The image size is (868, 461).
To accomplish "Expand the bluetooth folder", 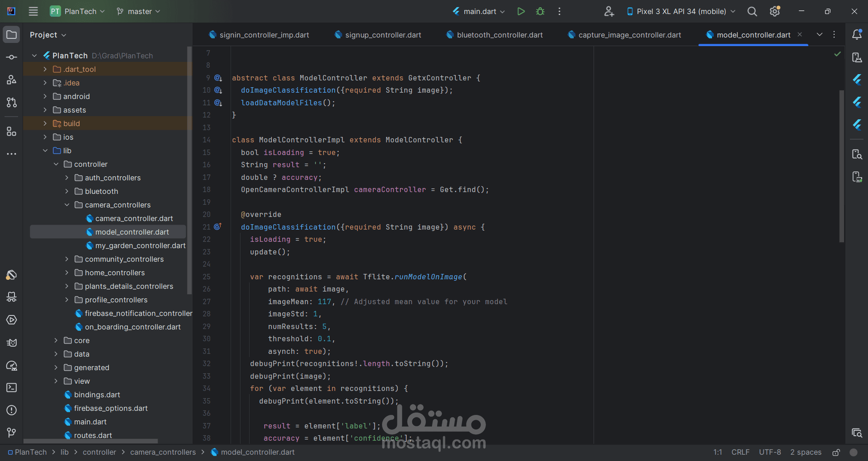I will (x=66, y=191).
